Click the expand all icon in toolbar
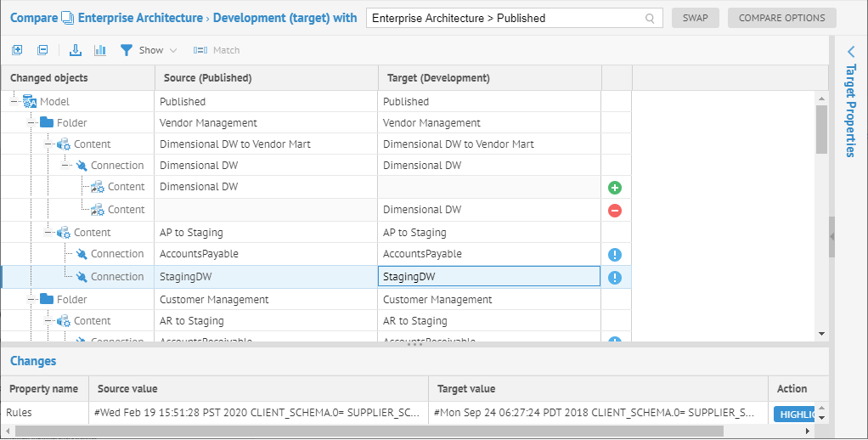This screenshot has height=440, width=868. 17,50
